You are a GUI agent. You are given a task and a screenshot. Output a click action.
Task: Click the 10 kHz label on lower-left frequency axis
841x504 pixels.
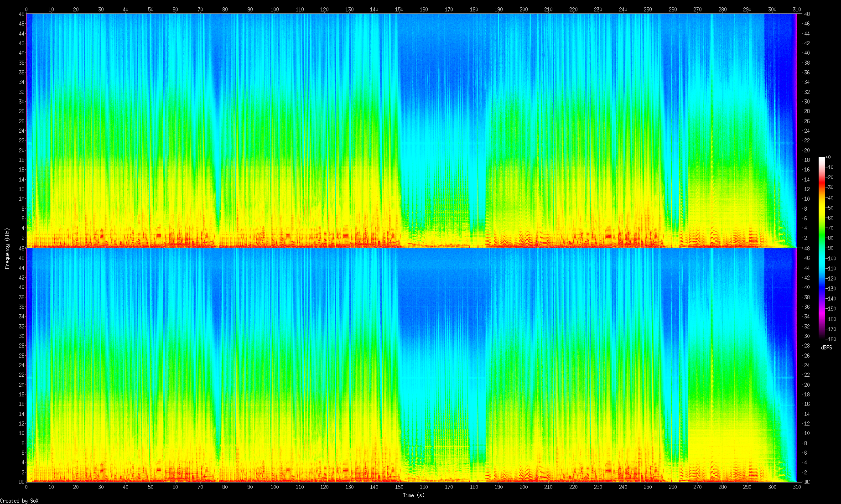(21, 433)
